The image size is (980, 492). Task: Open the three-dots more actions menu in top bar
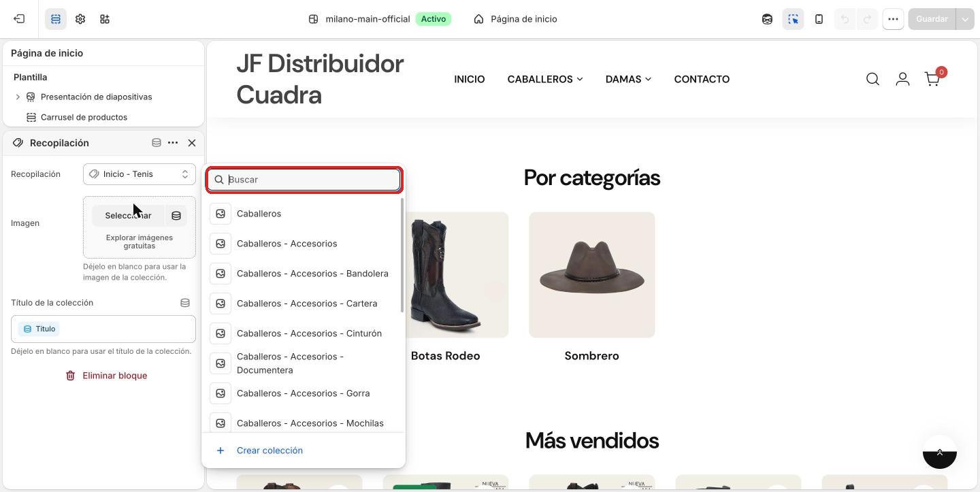coord(893,19)
